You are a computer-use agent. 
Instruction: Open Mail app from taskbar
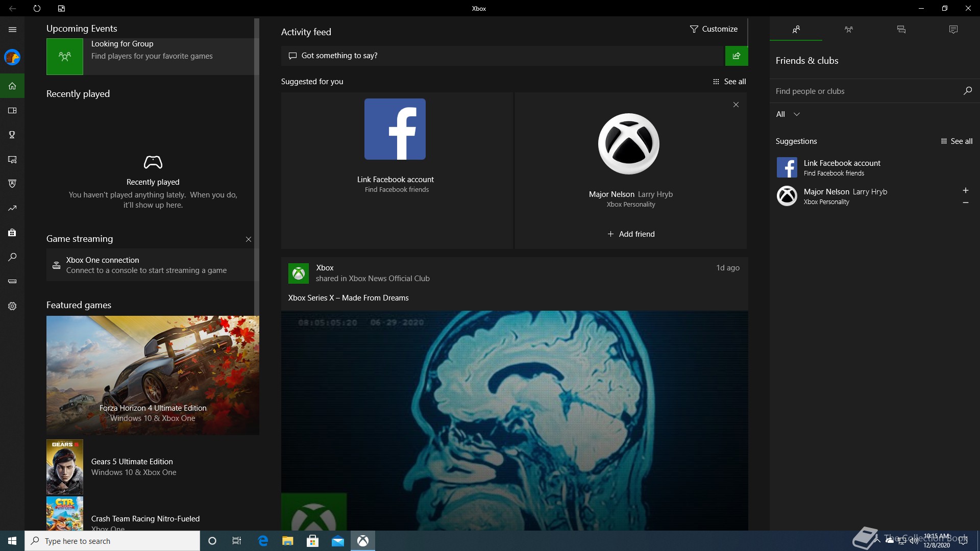tap(338, 541)
